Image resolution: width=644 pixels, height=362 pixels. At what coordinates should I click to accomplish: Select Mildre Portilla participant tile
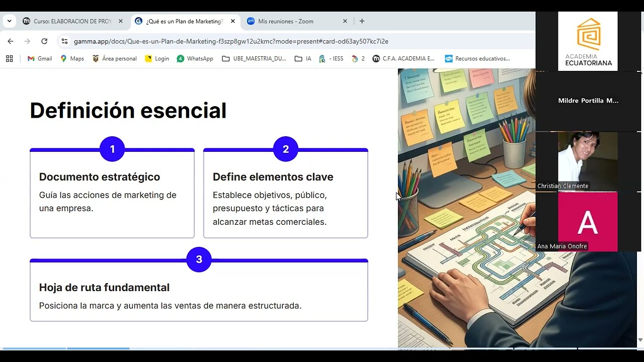point(588,101)
